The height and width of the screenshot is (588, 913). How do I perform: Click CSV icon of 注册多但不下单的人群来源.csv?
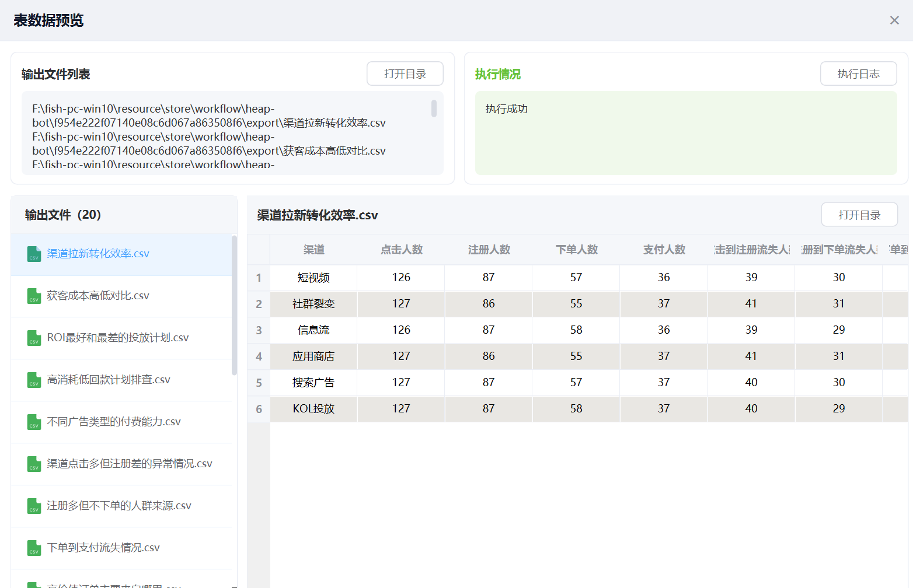click(x=34, y=506)
